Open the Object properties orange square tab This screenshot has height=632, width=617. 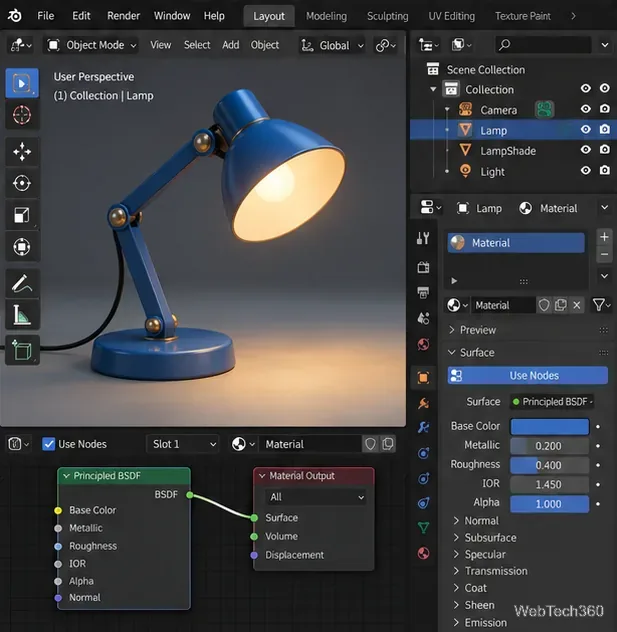pos(423,378)
